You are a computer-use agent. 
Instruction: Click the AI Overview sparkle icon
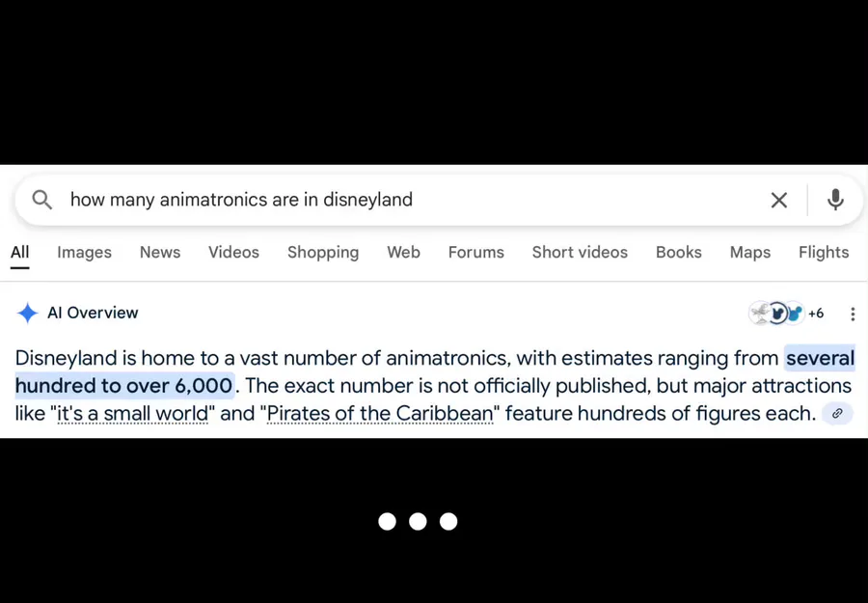27,313
